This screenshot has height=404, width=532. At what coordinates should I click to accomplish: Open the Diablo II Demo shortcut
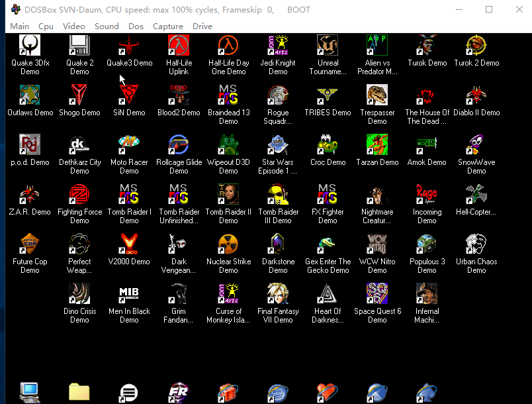(x=476, y=95)
